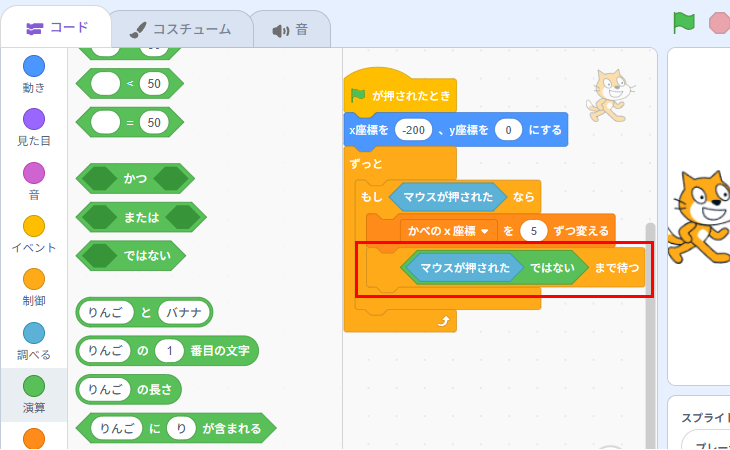Image resolution: width=730 pixels, height=450 pixels.
Task: Click the cat sprite on the stage
Action: click(x=704, y=215)
